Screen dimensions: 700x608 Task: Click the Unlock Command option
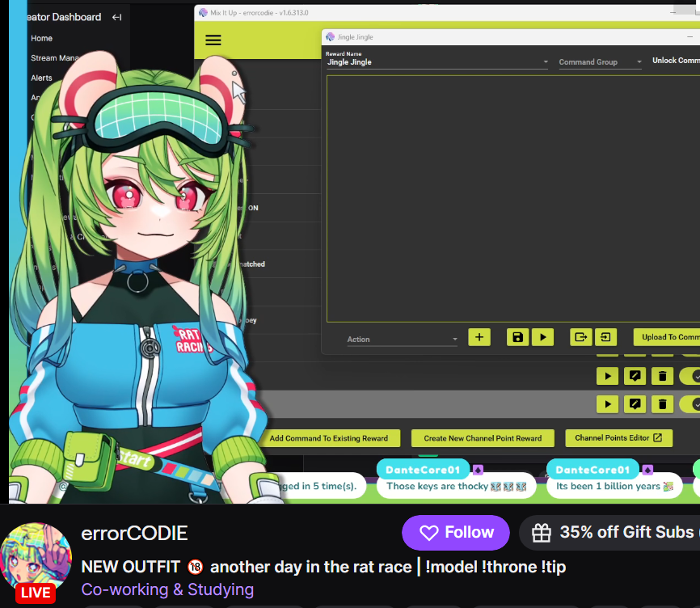[676, 61]
